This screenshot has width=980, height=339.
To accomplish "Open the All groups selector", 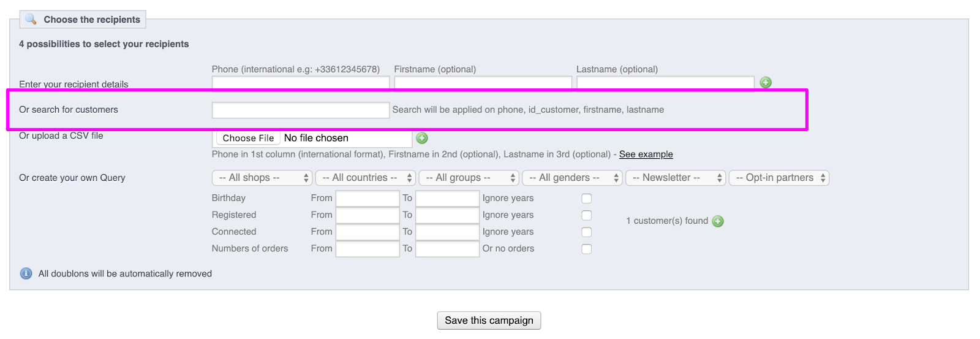I will [x=469, y=178].
